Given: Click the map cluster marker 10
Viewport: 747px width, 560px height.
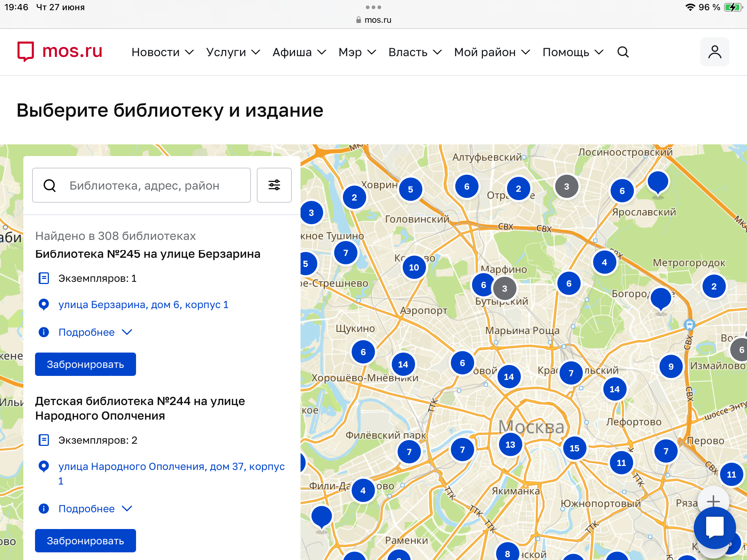Looking at the screenshot, I should tap(414, 268).
